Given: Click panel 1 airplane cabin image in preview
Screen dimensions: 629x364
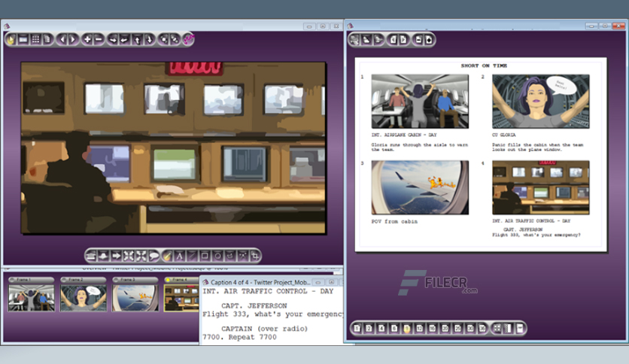Looking at the screenshot, I should click(420, 101).
